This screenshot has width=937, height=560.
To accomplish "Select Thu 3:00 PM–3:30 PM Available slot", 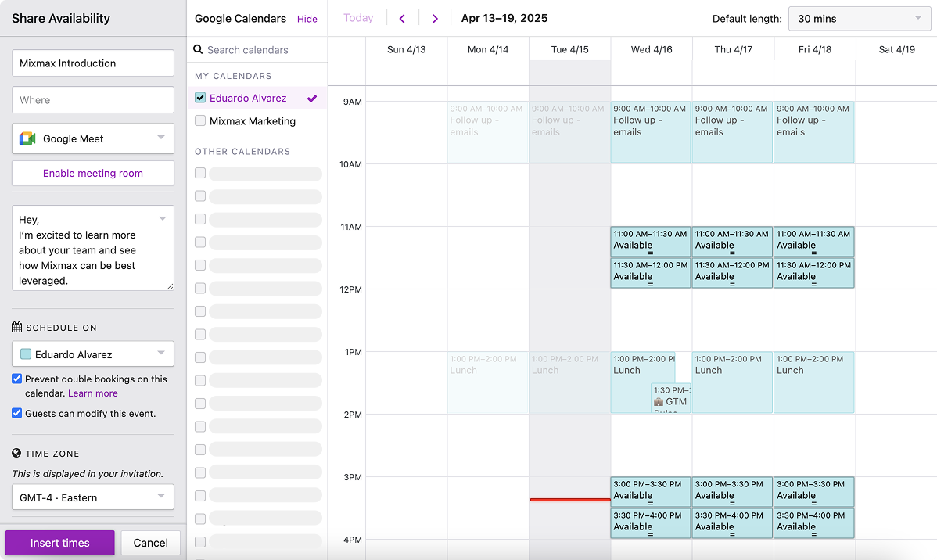I will pos(732,491).
